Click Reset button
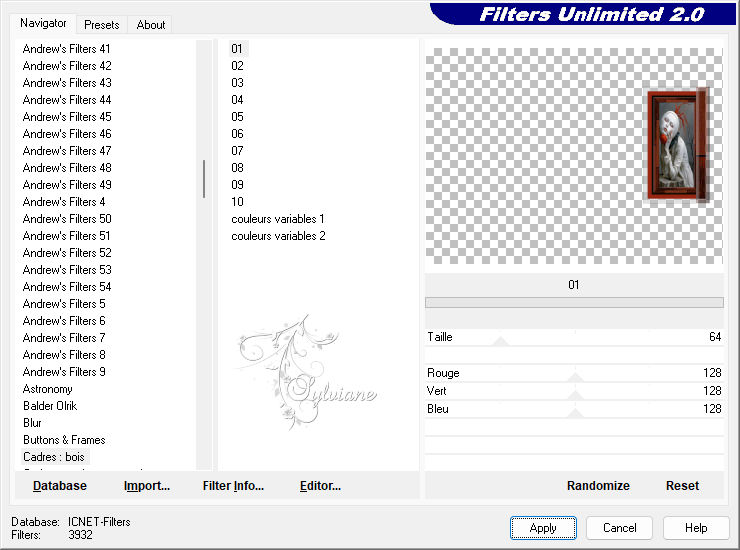This screenshot has height=550, width=740. coord(682,486)
